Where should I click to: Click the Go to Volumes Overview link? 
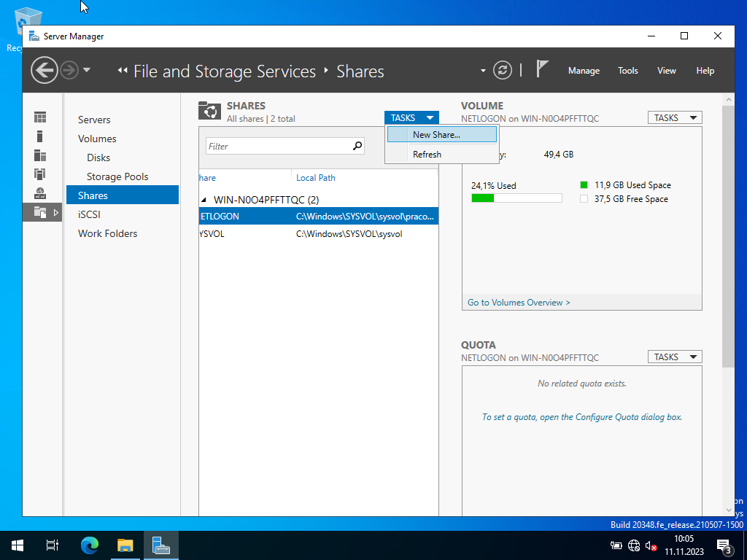click(519, 302)
